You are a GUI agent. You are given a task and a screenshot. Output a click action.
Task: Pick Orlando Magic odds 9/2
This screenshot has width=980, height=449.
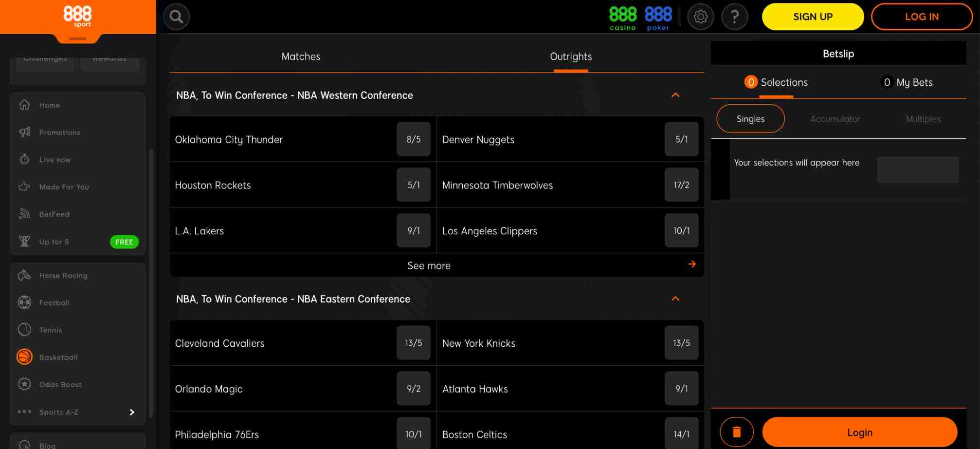click(414, 389)
